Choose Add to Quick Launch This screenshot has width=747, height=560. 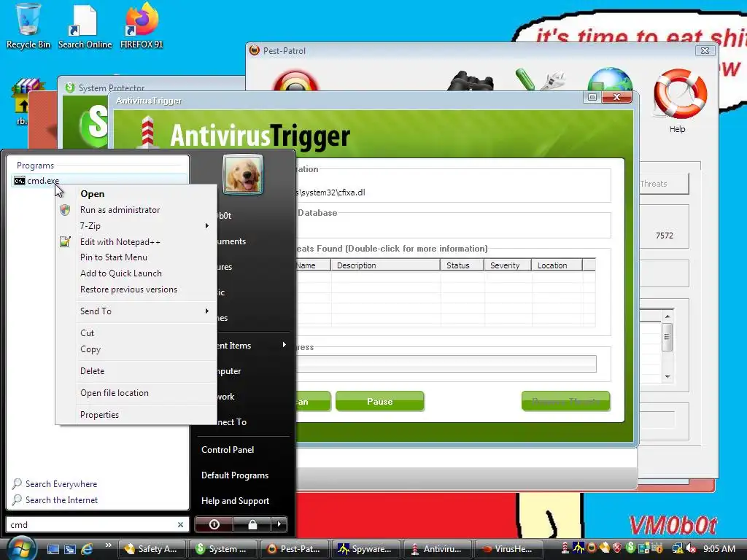point(136,273)
